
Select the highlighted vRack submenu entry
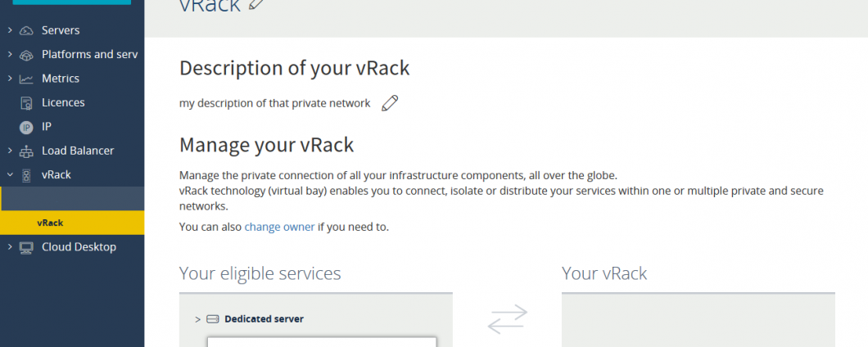pyautogui.click(x=50, y=223)
